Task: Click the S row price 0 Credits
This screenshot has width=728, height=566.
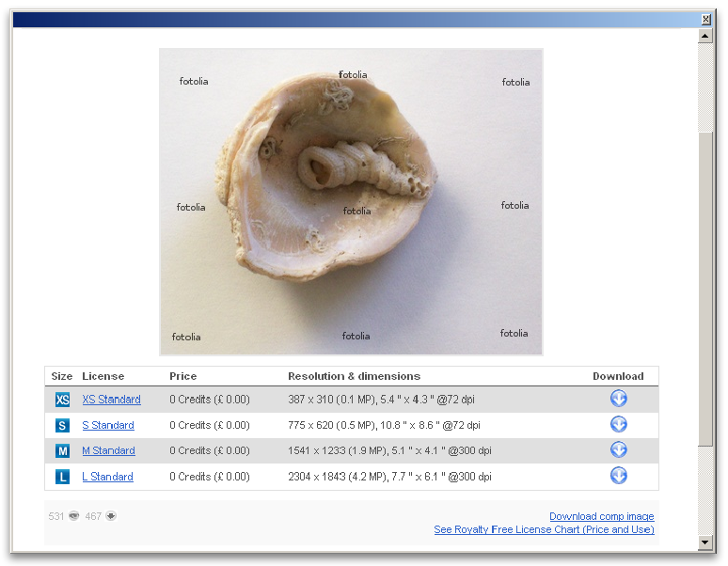Action: point(210,425)
